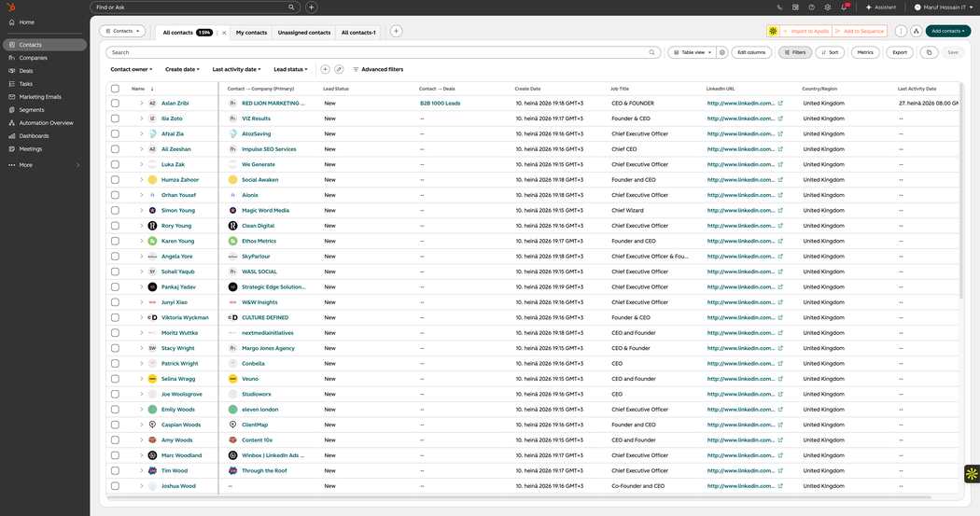The height and width of the screenshot is (516, 980).
Task: Click the Meetings icon in sidebar
Action: click(12, 148)
